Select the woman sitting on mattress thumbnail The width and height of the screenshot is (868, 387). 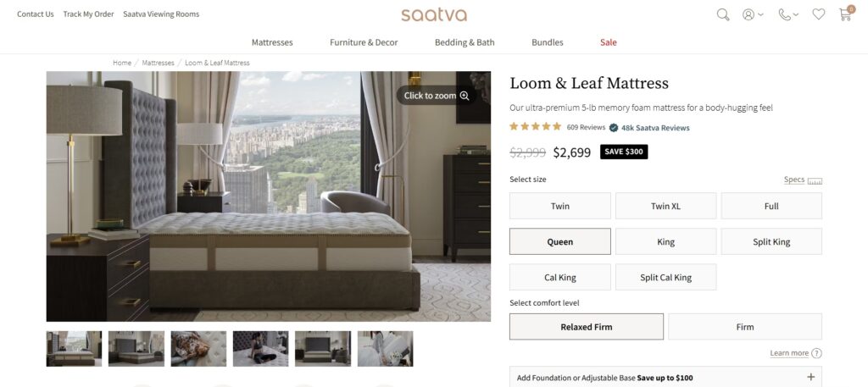click(261, 349)
